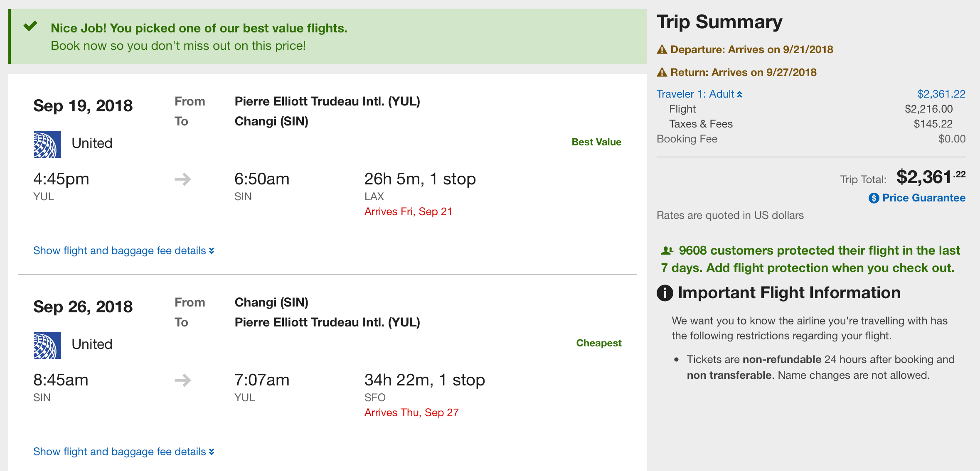The height and width of the screenshot is (471, 980).
Task: Click the Cheapest label on return flight
Action: point(598,343)
